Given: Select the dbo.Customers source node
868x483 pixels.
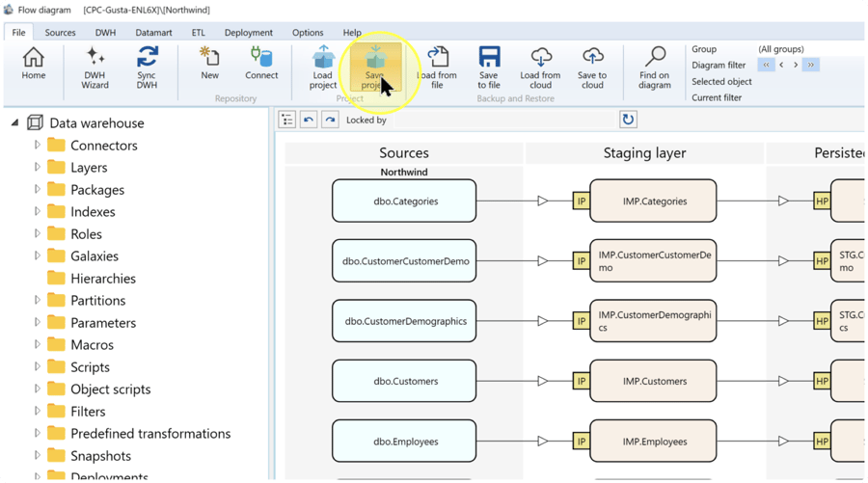Looking at the screenshot, I should [x=404, y=381].
